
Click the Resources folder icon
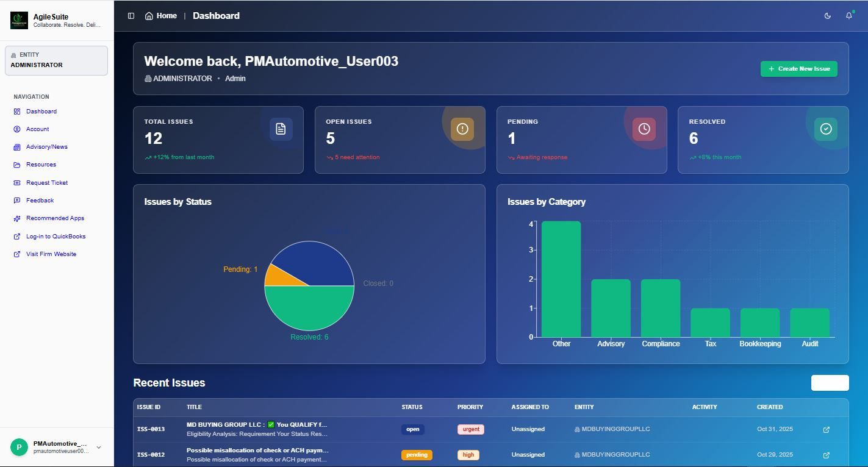click(17, 165)
